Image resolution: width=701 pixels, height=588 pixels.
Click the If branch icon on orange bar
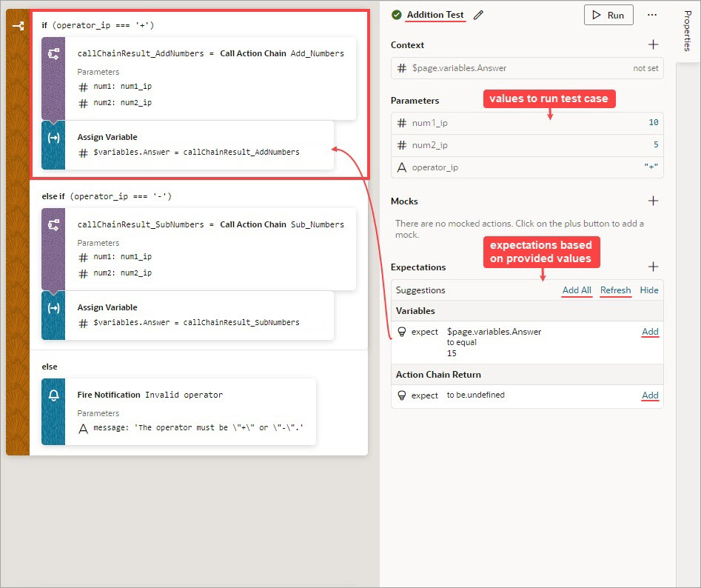18,26
